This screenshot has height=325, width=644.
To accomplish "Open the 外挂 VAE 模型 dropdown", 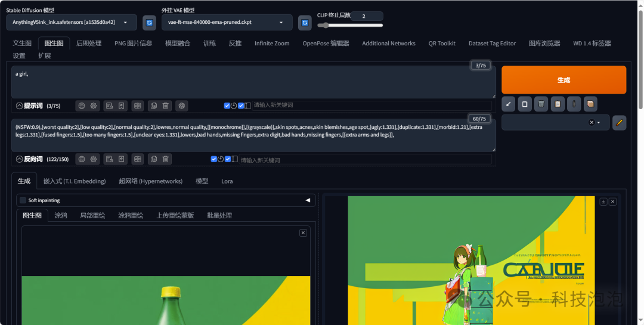I will pyautogui.click(x=227, y=23).
